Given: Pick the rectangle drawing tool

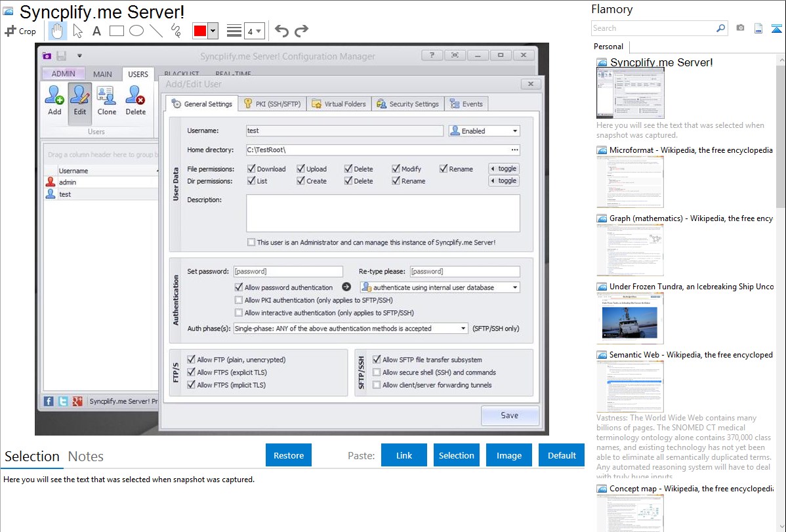Looking at the screenshot, I should [x=116, y=31].
